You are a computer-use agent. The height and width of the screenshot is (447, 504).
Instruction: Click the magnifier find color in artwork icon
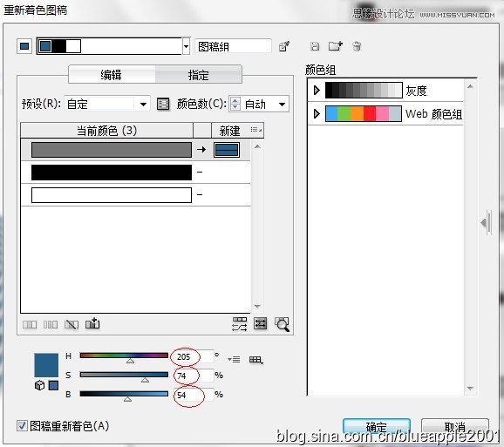(282, 324)
